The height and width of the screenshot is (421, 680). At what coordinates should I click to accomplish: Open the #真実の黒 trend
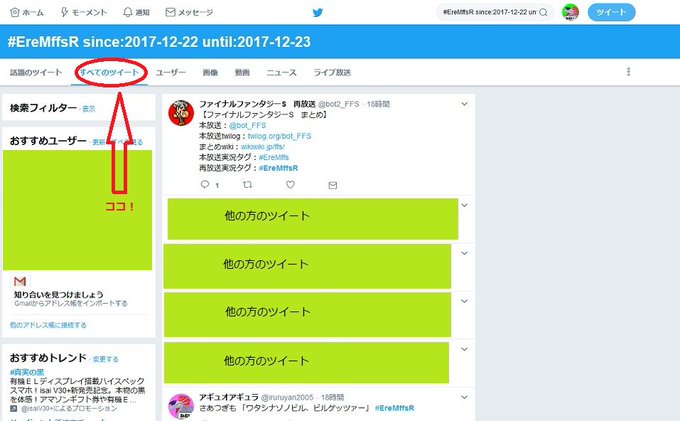[x=27, y=372]
